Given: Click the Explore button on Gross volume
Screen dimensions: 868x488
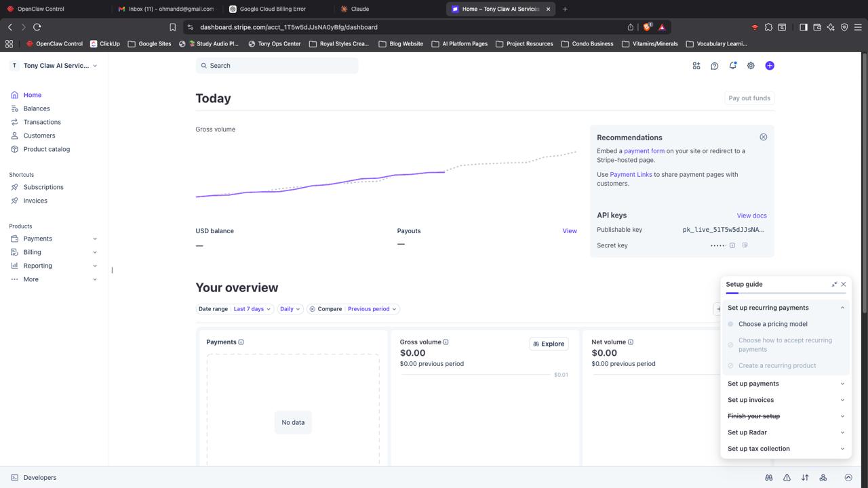Looking at the screenshot, I should coord(549,344).
